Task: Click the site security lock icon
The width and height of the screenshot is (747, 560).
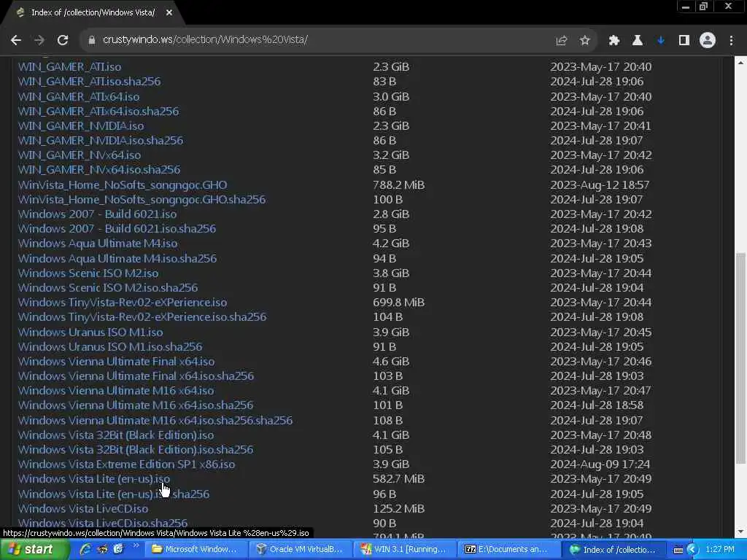Action: 92,40
